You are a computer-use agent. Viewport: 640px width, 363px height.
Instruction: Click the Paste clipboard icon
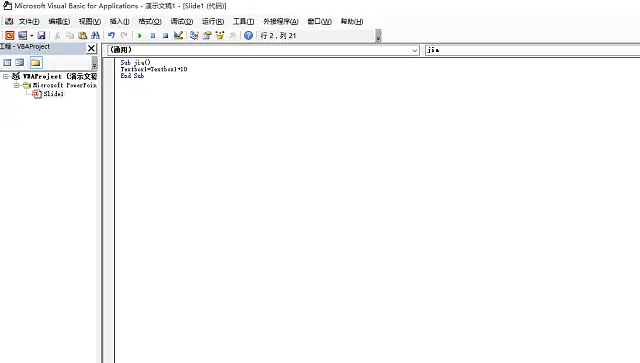(82, 36)
